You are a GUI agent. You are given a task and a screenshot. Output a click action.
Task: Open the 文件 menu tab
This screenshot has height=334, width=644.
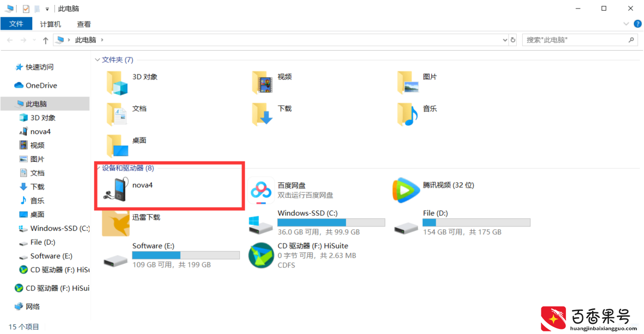click(x=16, y=24)
